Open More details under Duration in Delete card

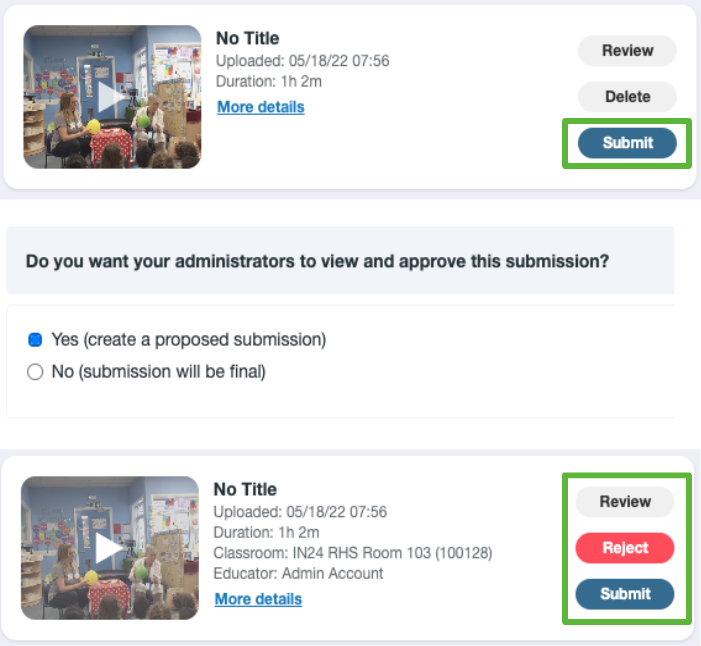[x=261, y=107]
